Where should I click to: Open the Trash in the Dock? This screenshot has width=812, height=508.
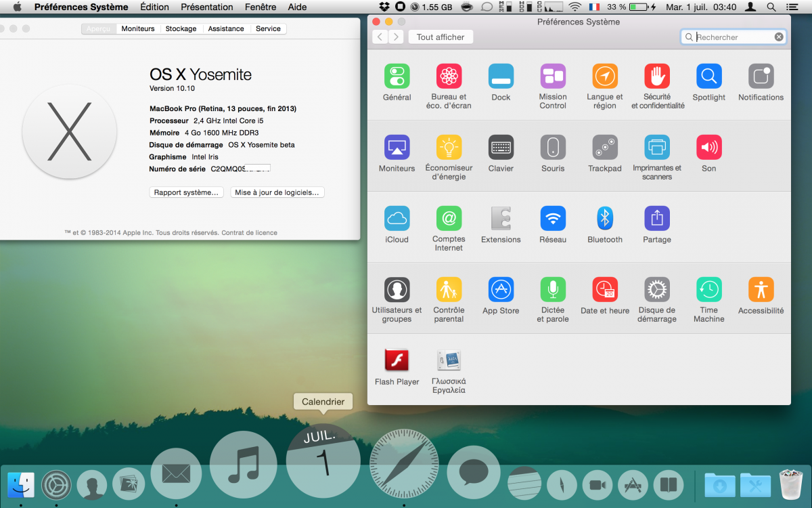[x=790, y=485]
